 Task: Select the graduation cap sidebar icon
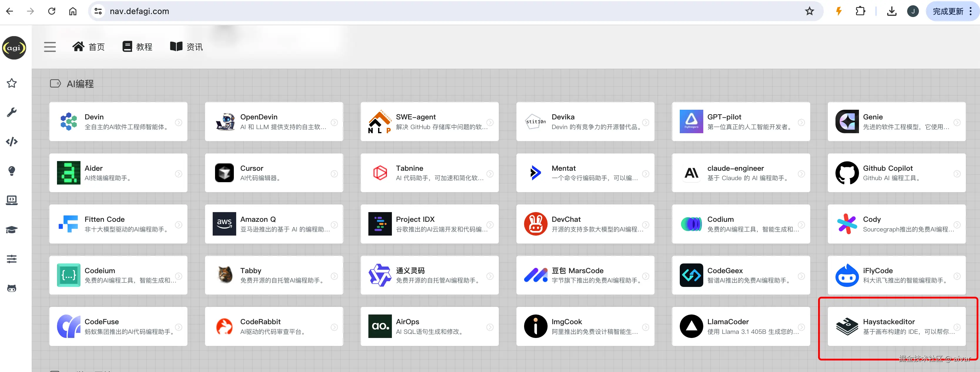tap(12, 229)
